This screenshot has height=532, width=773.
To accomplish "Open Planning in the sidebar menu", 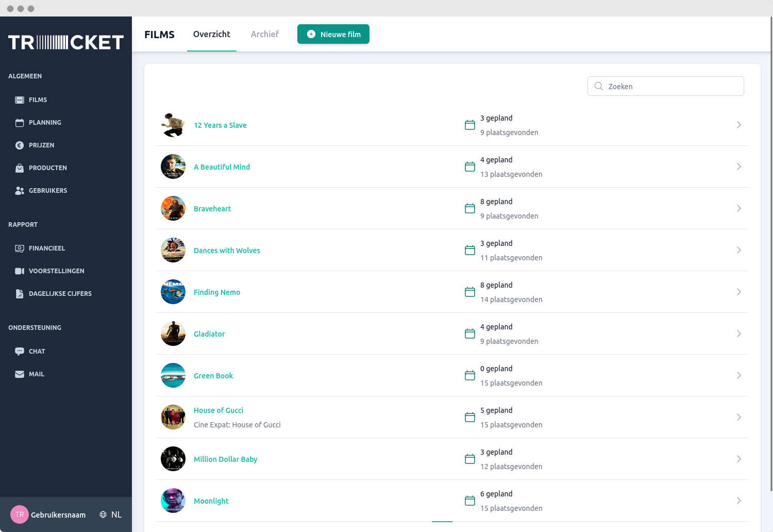I will 45,123.
